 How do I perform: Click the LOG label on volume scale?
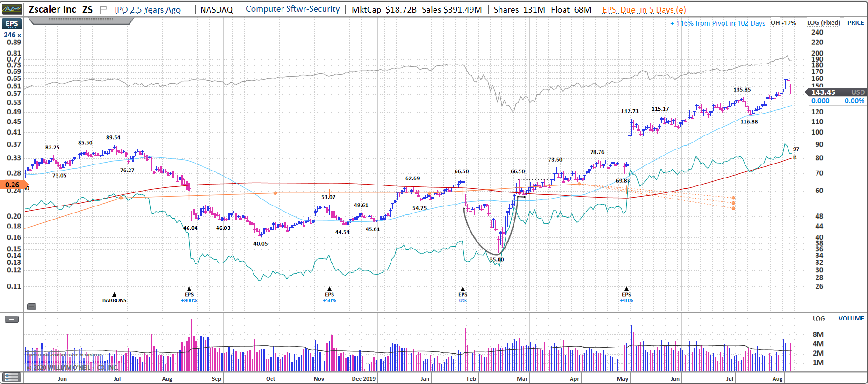click(x=818, y=319)
